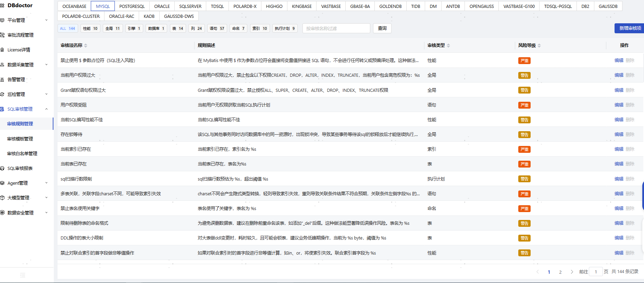Click the 审批流程管理 sidebar icon

(x=2, y=35)
